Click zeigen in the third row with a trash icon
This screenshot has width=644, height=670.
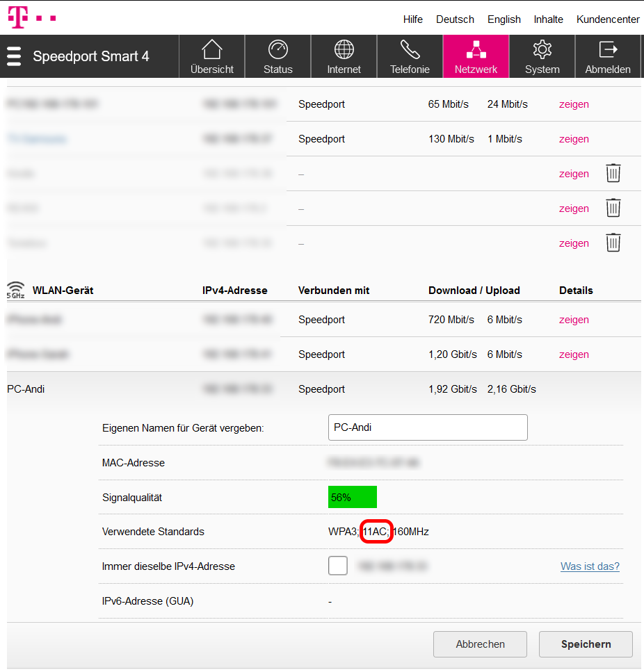tap(574, 243)
